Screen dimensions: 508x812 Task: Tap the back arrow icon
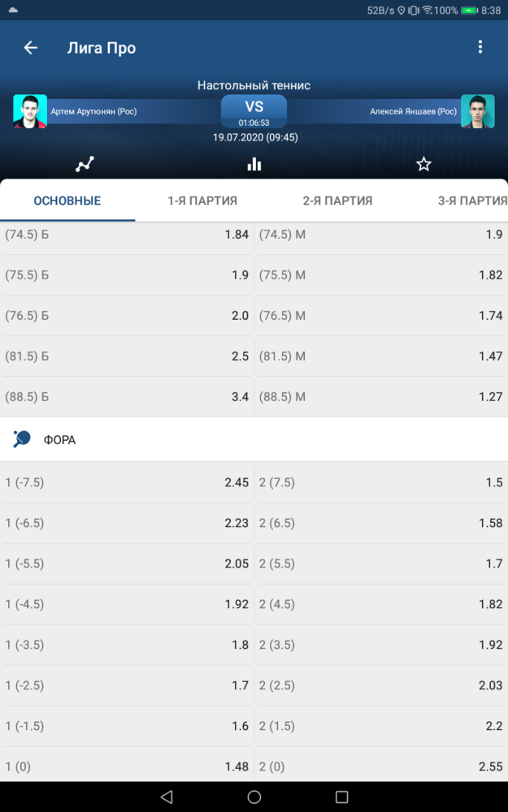31,48
